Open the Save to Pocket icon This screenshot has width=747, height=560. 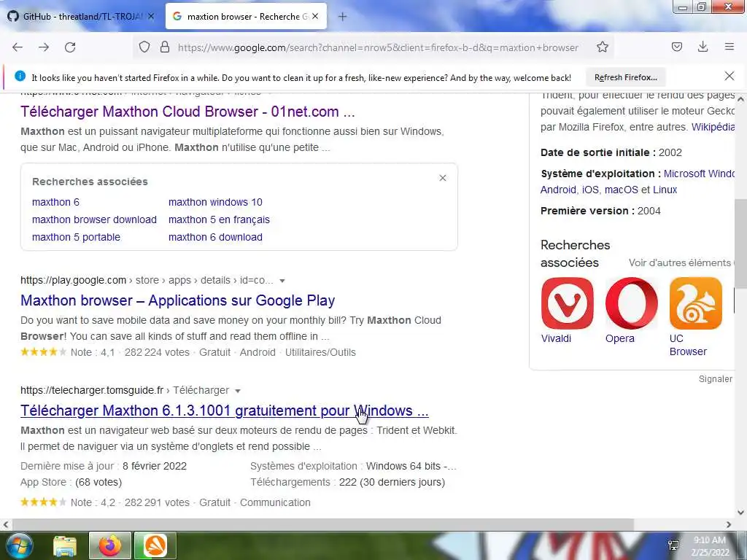[677, 47]
